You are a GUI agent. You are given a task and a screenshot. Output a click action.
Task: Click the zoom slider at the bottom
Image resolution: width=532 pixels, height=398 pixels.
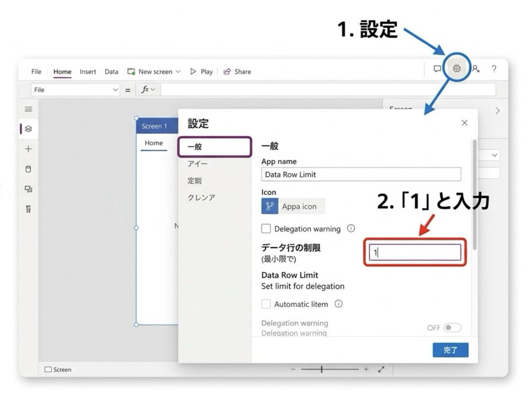pos(329,369)
